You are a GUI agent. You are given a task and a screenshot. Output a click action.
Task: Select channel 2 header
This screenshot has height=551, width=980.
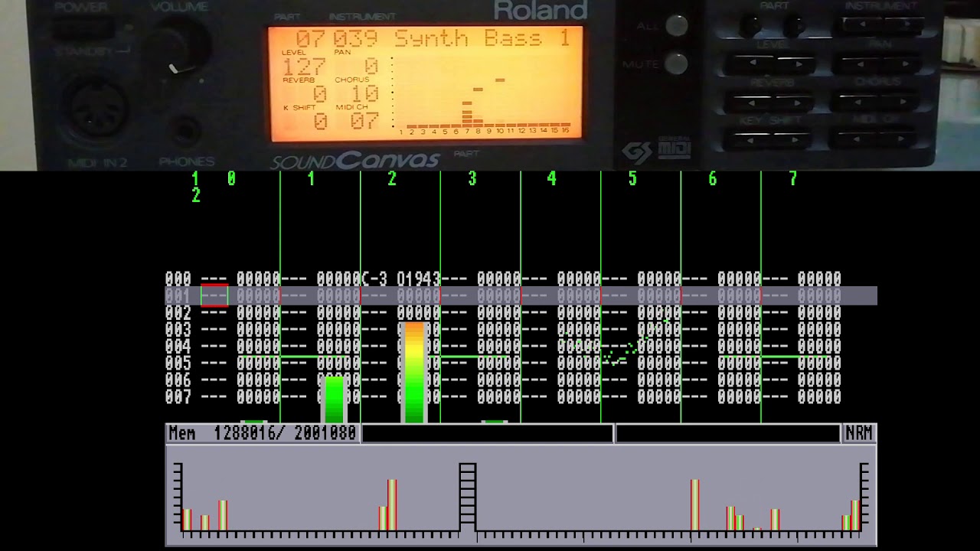coord(392,178)
